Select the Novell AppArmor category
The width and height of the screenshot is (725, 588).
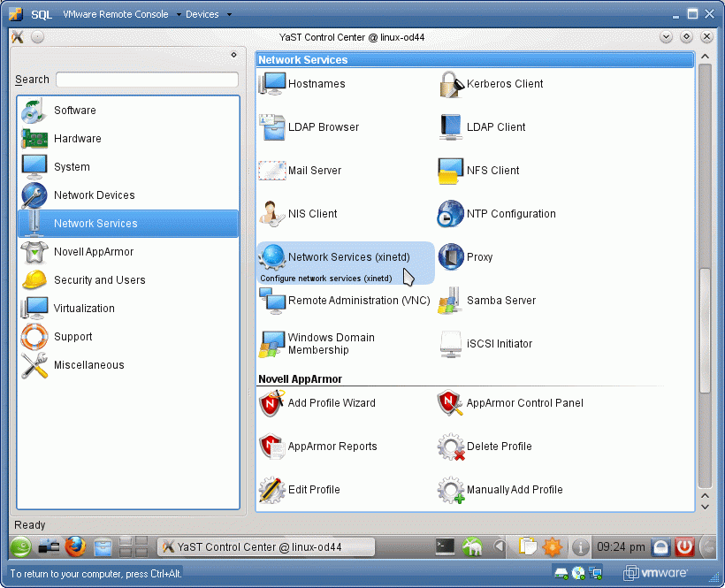click(x=128, y=252)
